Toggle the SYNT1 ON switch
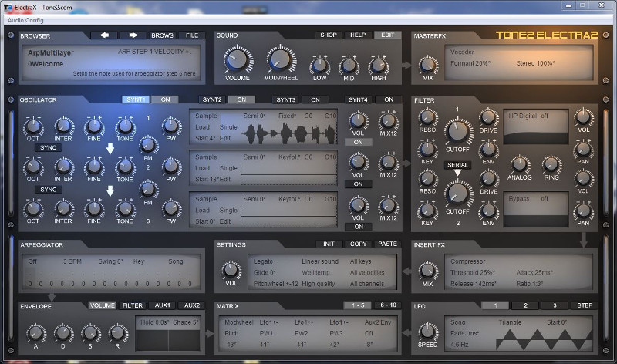Image resolution: width=617 pixels, height=364 pixels. (x=165, y=99)
